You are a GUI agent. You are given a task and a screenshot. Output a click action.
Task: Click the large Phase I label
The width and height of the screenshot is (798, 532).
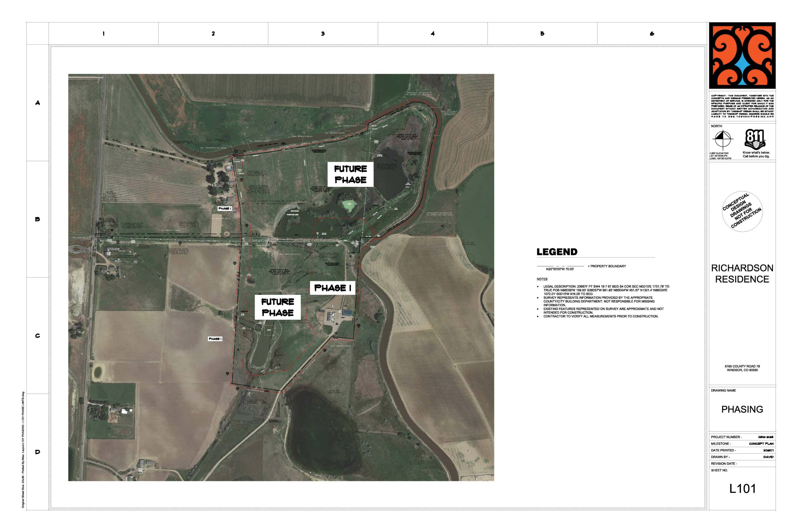pos(333,288)
